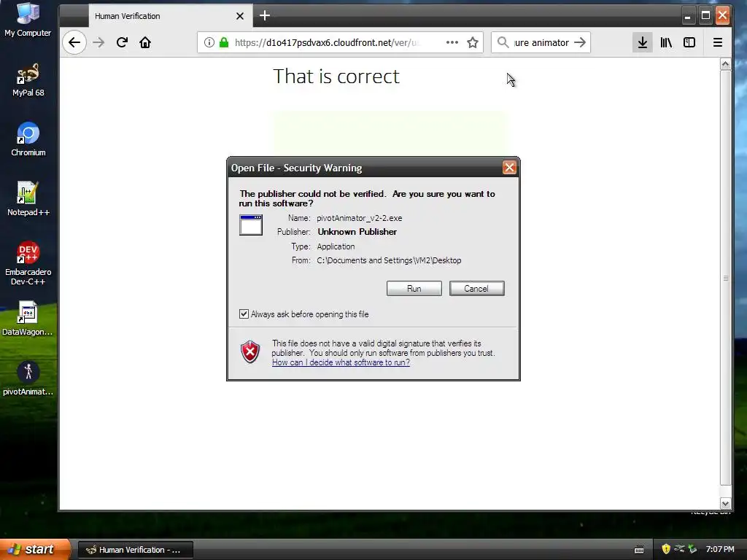The image size is (747, 560).
Task: Launch MyPal 68 desktop shortcut
Action: [x=28, y=80]
